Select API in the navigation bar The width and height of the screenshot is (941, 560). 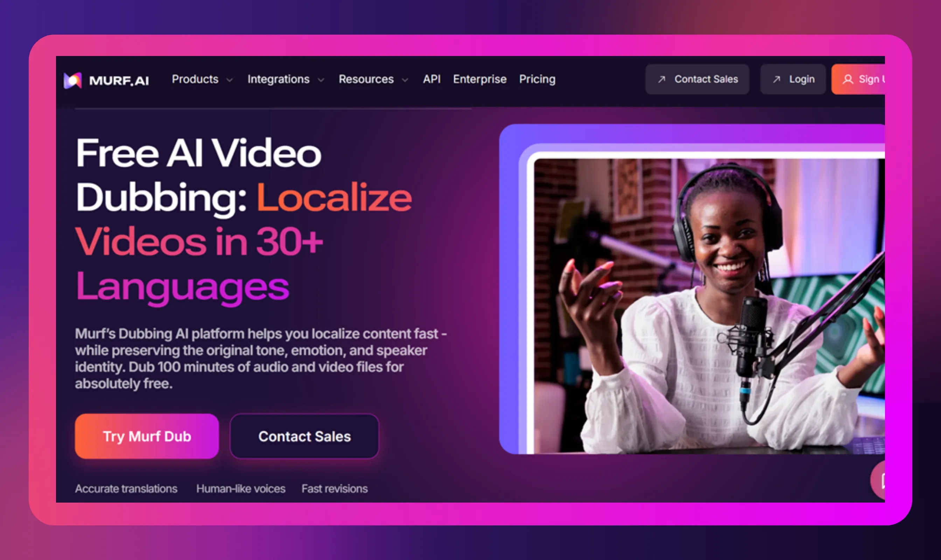click(x=432, y=79)
